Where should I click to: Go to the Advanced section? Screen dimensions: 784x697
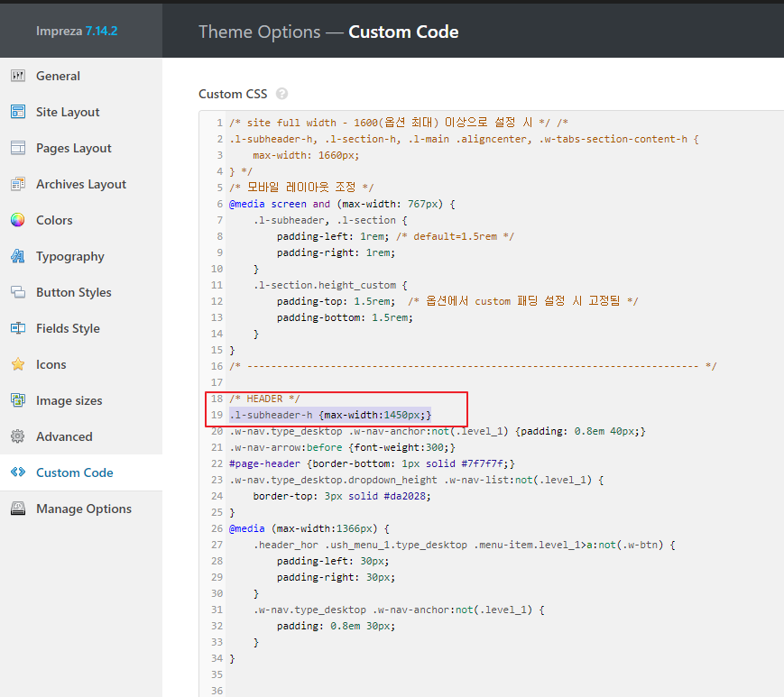[x=81, y=436]
